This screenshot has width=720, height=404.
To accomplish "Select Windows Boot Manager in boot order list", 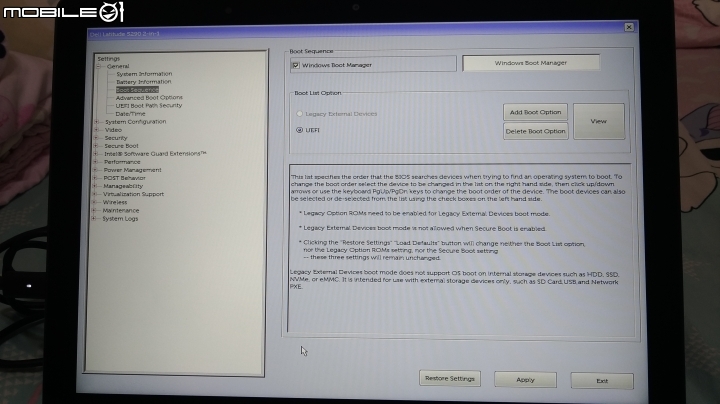I will point(531,63).
